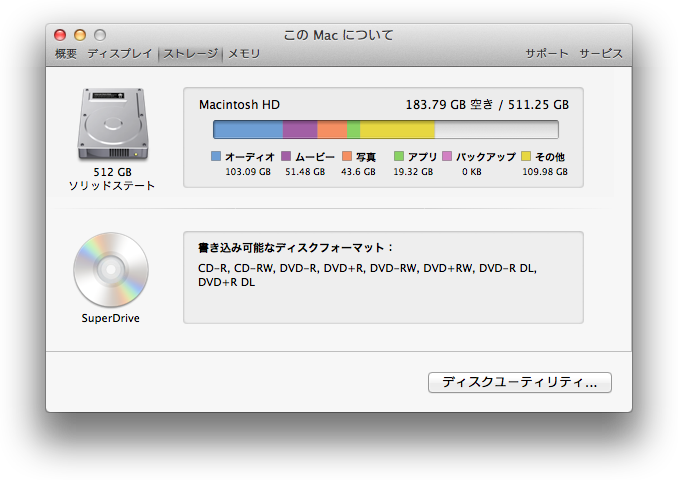Click the yellow その他 legend swatch
Viewport: 678px width, 480px height.
pyautogui.click(x=526, y=156)
